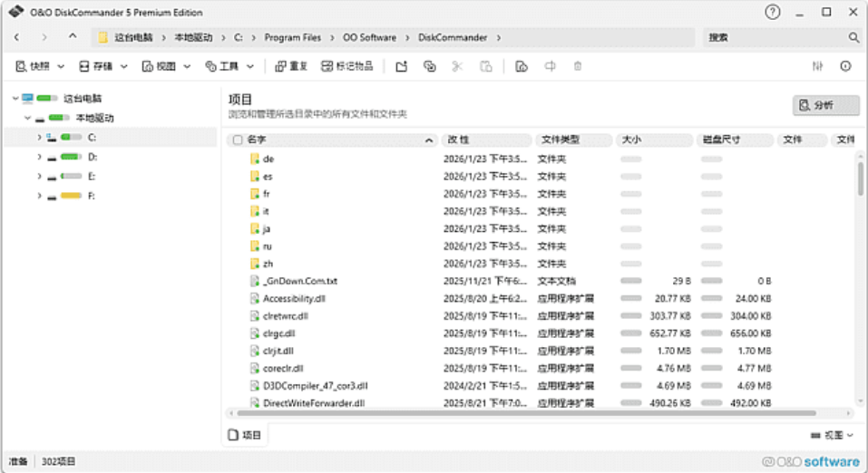Collapse the 本地驱动 tree node
The image size is (868, 473).
pos(28,118)
